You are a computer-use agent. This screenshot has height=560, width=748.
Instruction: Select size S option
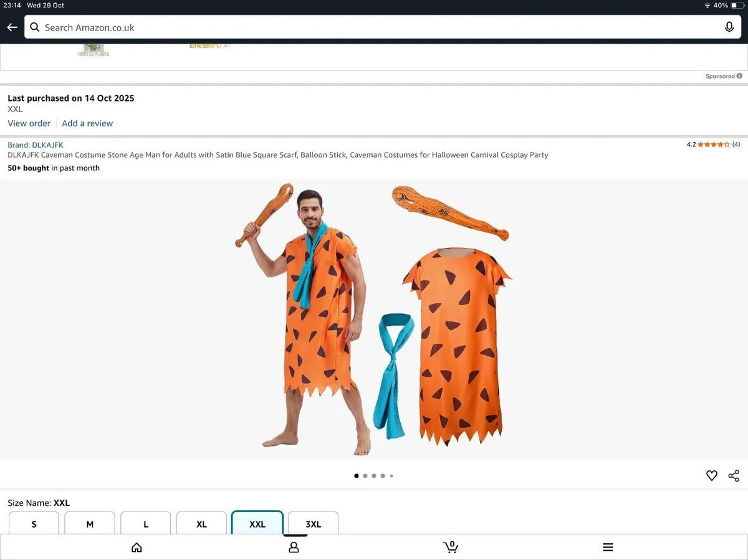point(34,524)
